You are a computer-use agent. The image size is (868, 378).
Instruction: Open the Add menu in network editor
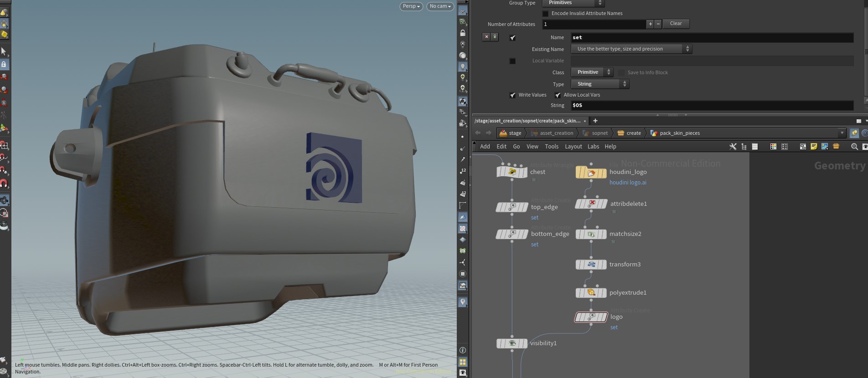pos(485,147)
